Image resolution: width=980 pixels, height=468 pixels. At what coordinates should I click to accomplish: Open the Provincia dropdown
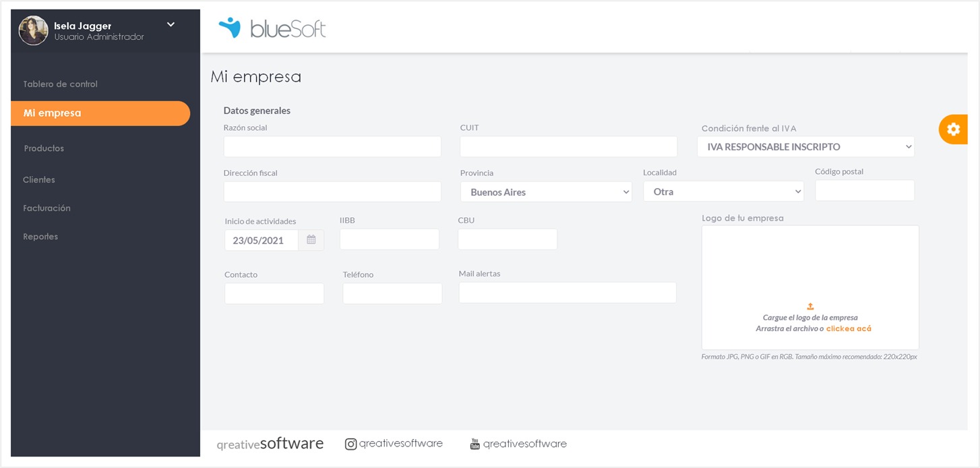point(546,192)
